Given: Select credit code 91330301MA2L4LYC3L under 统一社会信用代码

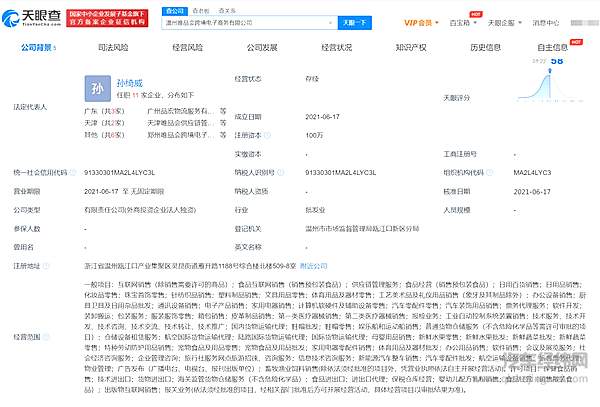Looking at the screenshot, I should [119, 173].
